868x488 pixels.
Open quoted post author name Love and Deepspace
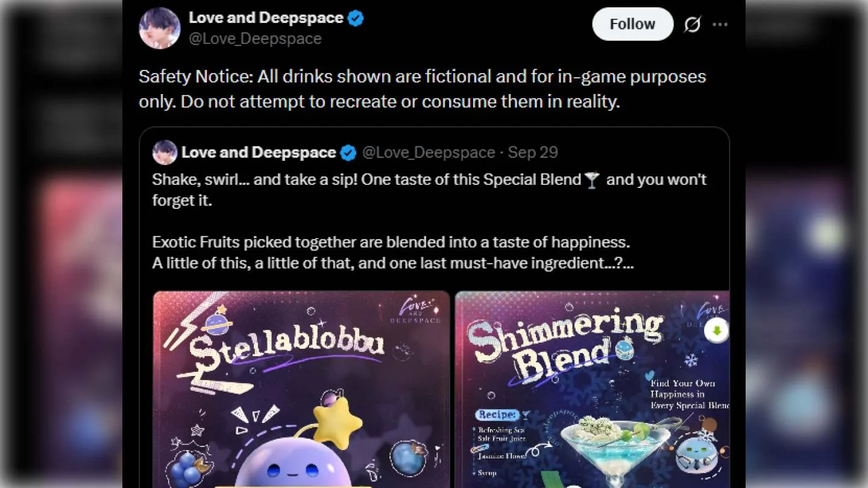point(259,152)
